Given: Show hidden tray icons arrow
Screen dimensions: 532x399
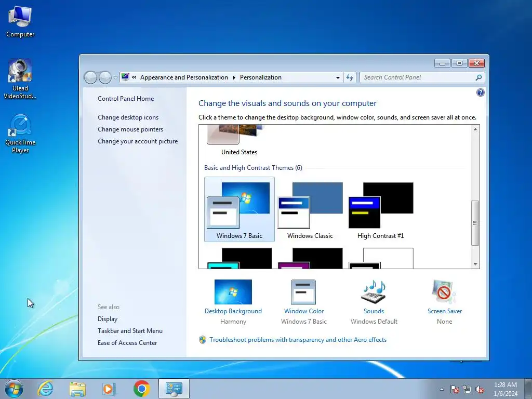Looking at the screenshot, I should 442,389.
